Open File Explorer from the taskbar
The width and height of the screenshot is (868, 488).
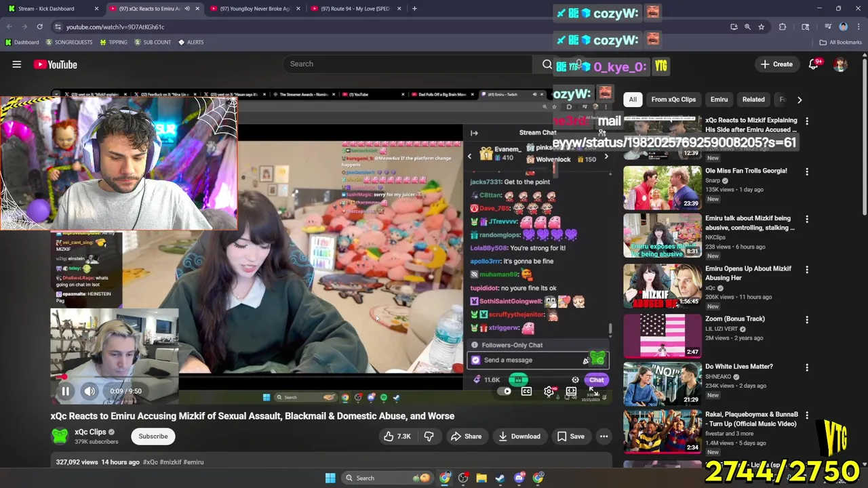(x=481, y=479)
